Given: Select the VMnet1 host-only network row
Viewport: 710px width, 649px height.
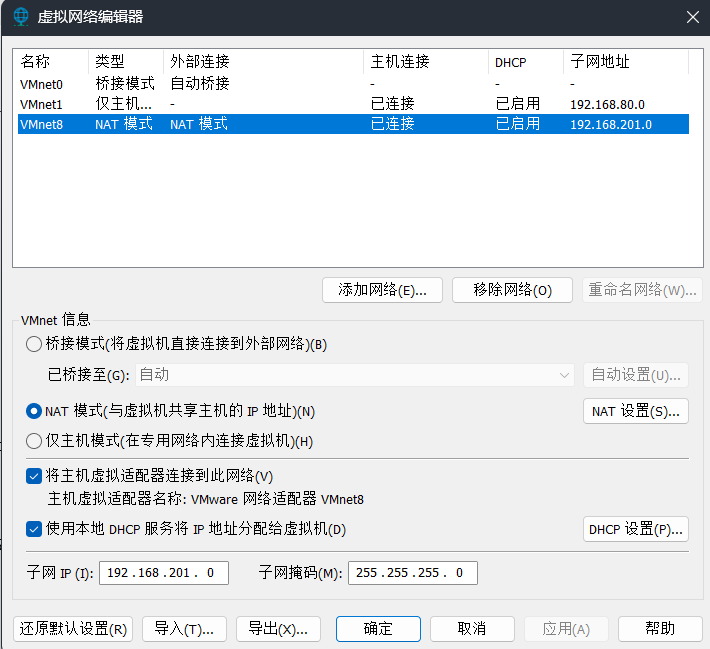Looking at the screenshot, I should point(42,104).
